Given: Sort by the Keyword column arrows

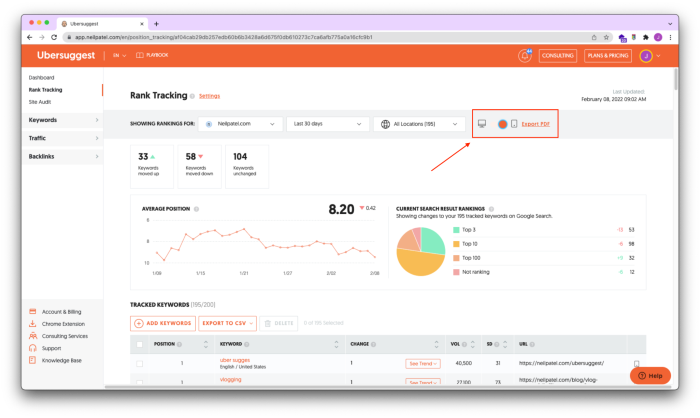Looking at the screenshot, I should 336,344.
